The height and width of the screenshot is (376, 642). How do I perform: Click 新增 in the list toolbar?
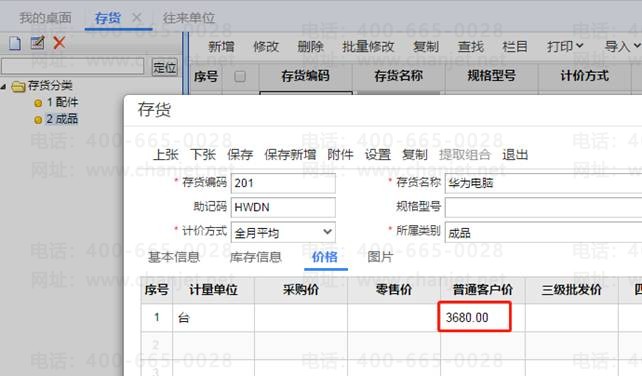click(x=221, y=47)
